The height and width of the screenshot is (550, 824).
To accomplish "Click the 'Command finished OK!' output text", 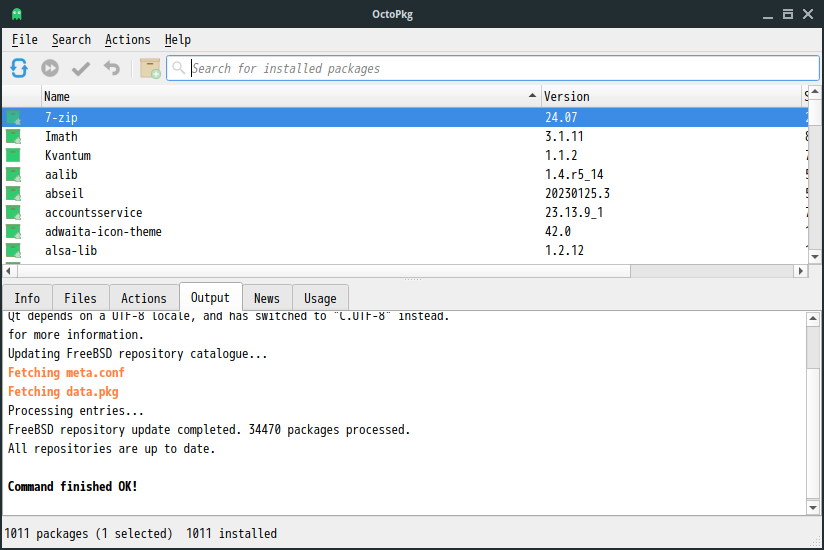I will 73,486.
